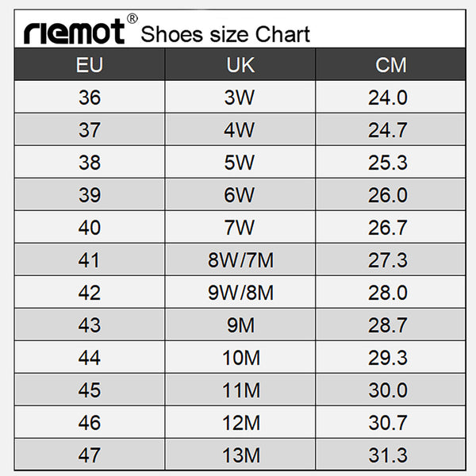Viewport: 476px width, 476px height.
Task: Select the EU column header
Action: pyautogui.click(x=90, y=64)
